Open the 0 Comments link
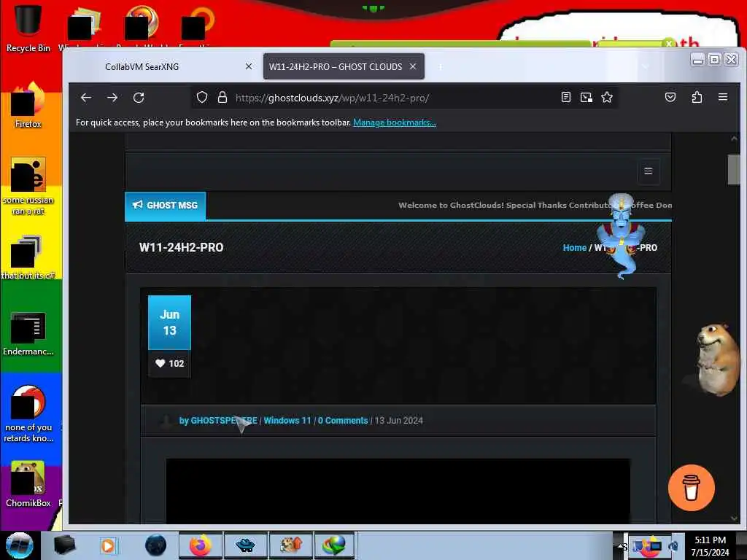 click(x=343, y=421)
